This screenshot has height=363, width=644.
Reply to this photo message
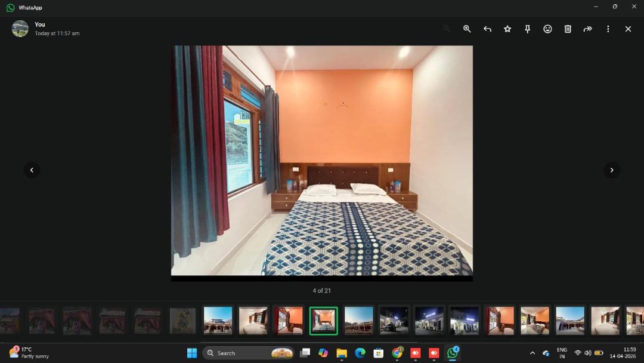point(487,29)
